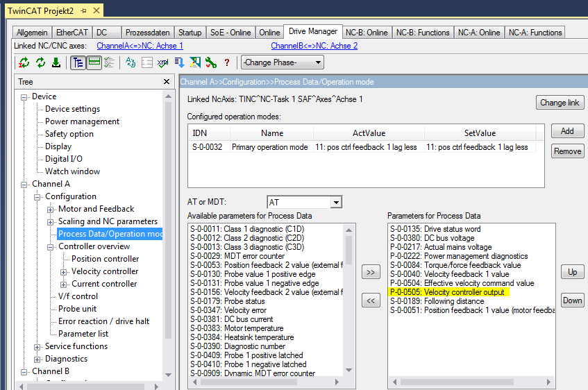The width and height of the screenshot is (588, 390).
Task: Click available parameters scroll down arrow
Action: click(348, 370)
